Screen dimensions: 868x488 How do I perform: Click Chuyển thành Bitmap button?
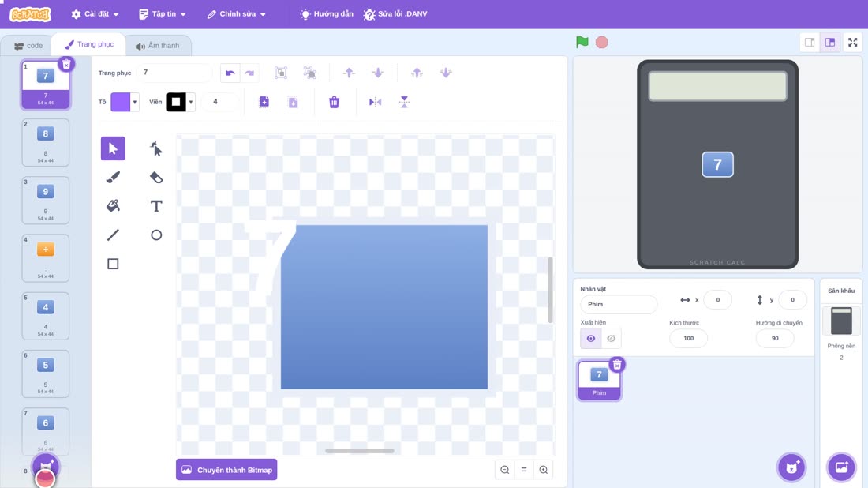[x=227, y=470]
